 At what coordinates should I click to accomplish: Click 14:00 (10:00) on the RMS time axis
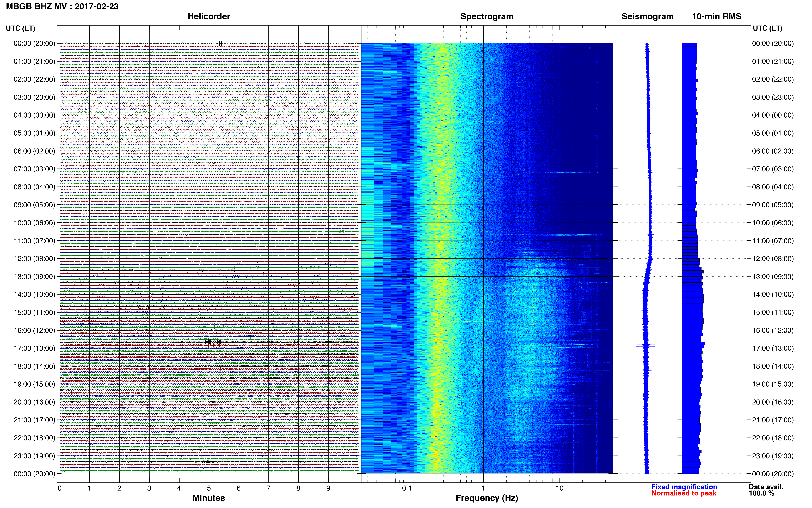tap(773, 295)
